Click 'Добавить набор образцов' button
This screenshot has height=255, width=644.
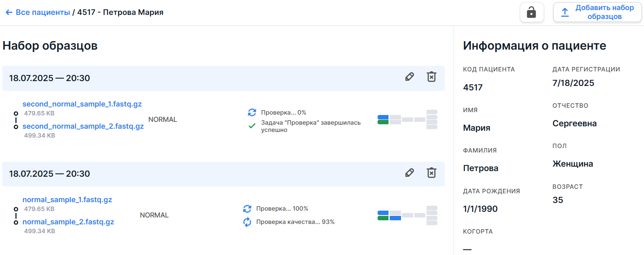click(x=597, y=13)
